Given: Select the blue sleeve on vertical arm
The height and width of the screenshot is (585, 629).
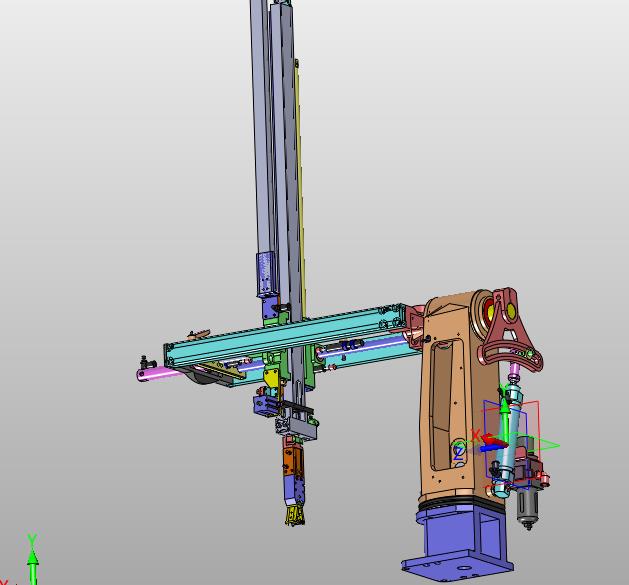Looking at the screenshot, I should 268,274.
